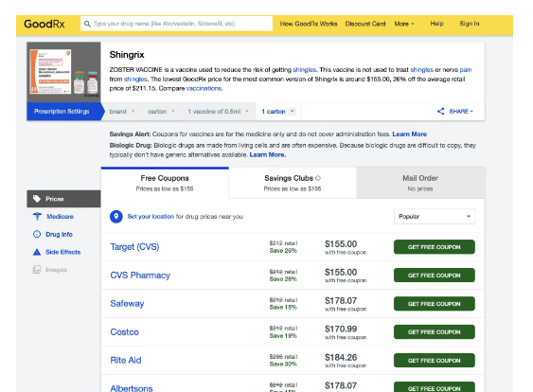This screenshot has height=392, width=533.
Task: Open the Costco pharmacy link
Action: tap(124, 331)
